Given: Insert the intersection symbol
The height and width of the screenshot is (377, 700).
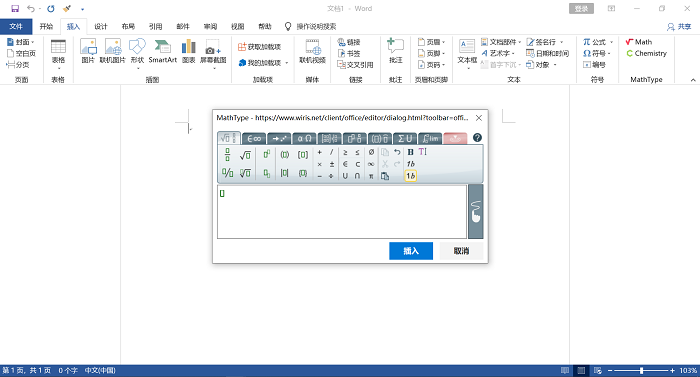Looking at the screenshot, I should click(x=357, y=176).
